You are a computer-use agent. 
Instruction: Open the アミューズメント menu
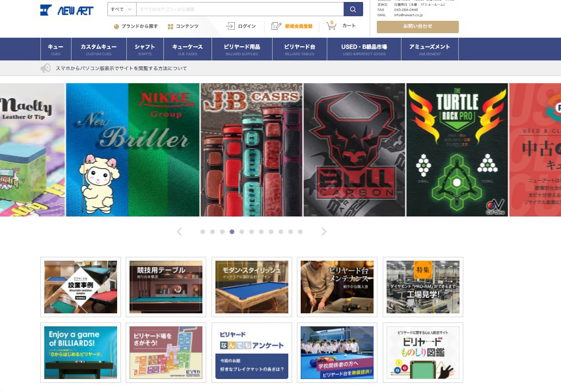pos(430,49)
